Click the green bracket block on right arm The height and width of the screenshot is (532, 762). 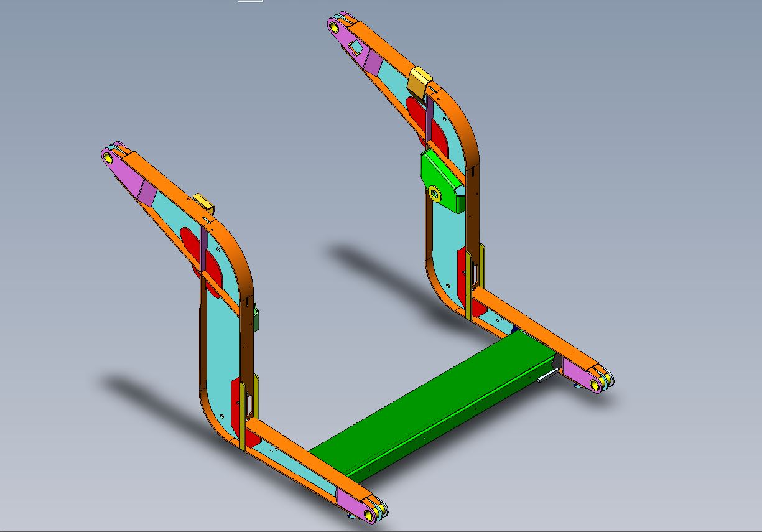coord(442,182)
